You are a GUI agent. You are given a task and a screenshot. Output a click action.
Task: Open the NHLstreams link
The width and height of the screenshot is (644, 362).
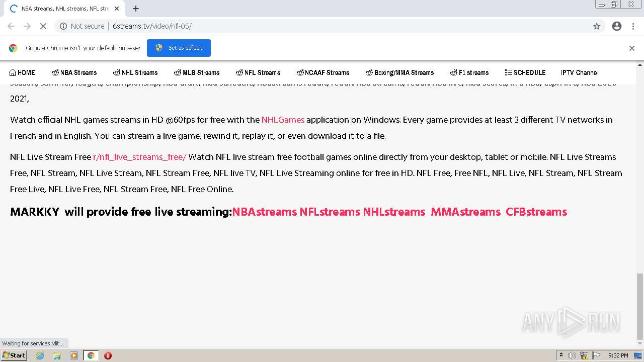pos(394,212)
